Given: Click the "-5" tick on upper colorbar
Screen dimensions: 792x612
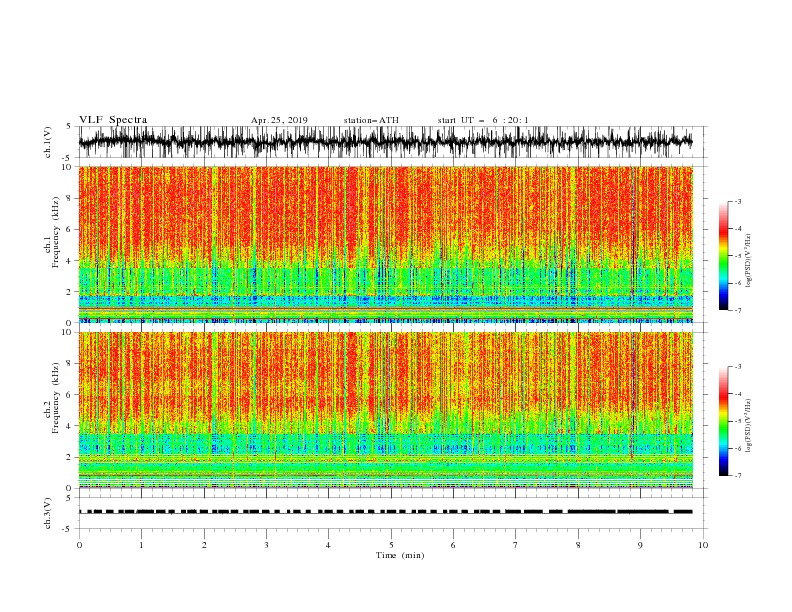Looking at the screenshot, I should [x=737, y=256].
